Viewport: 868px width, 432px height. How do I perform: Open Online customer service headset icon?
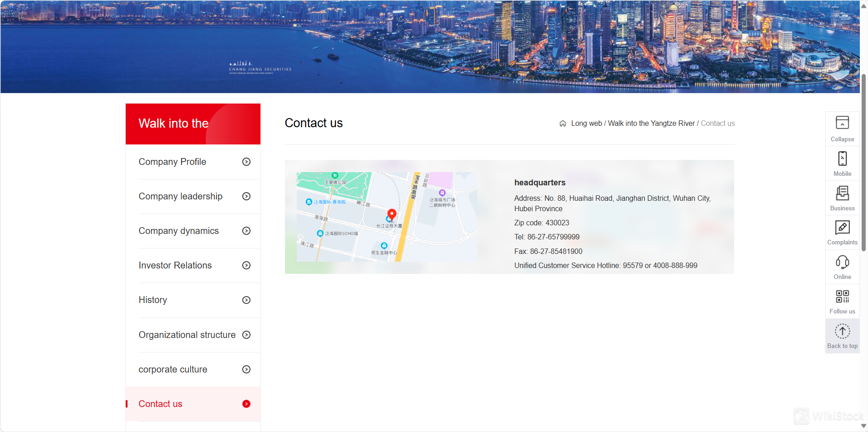[x=842, y=262]
